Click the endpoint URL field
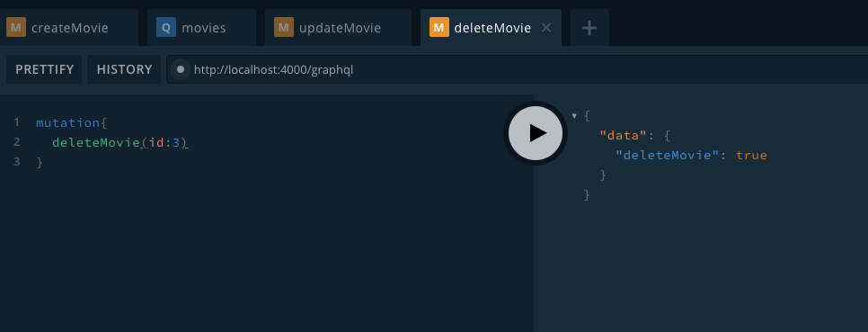868x332 pixels. [x=517, y=70]
